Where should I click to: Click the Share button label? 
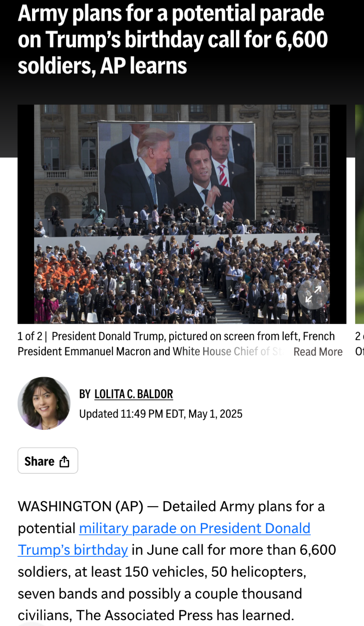[x=39, y=461]
